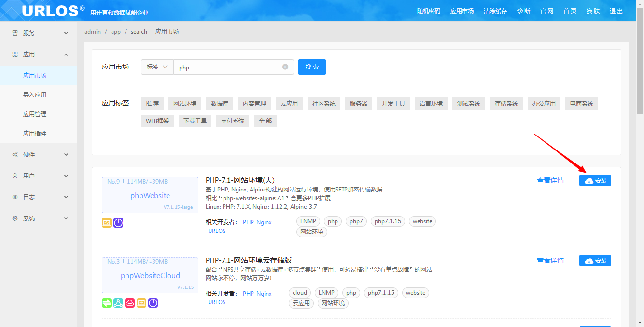Viewport: 644px width, 327px height.
Task: Filter by 语言环境 tag
Action: click(x=431, y=104)
